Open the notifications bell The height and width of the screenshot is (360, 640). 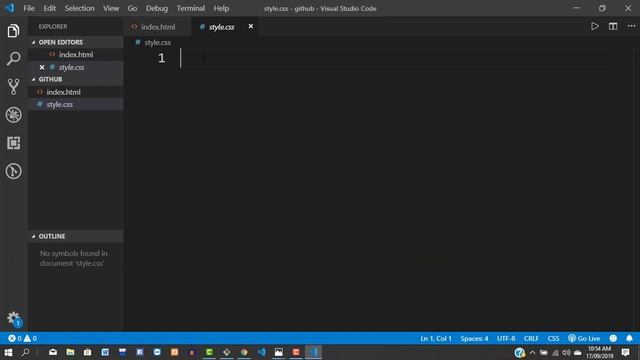[629, 338]
